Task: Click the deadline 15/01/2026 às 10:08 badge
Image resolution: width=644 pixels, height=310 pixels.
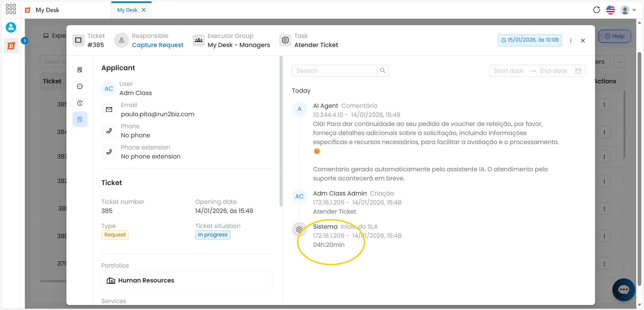Action: (530, 40)
